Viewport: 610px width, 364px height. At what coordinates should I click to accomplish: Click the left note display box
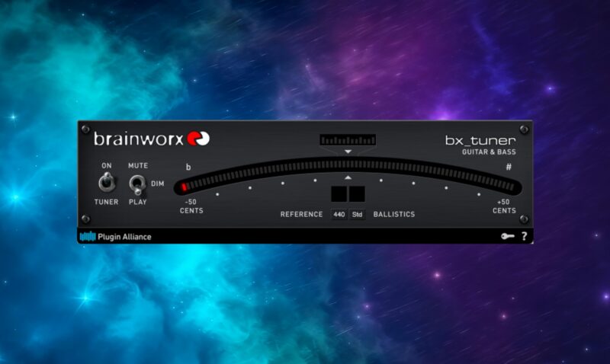339,193
